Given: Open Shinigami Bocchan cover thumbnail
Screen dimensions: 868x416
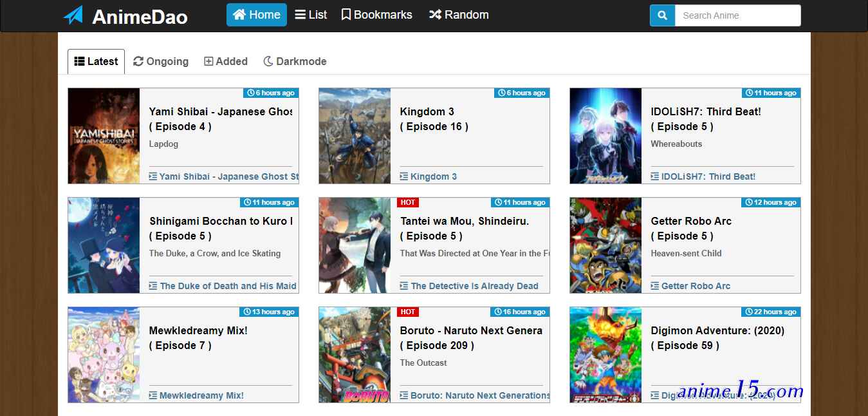Looking at the screenshot, I should click(104, 245).
